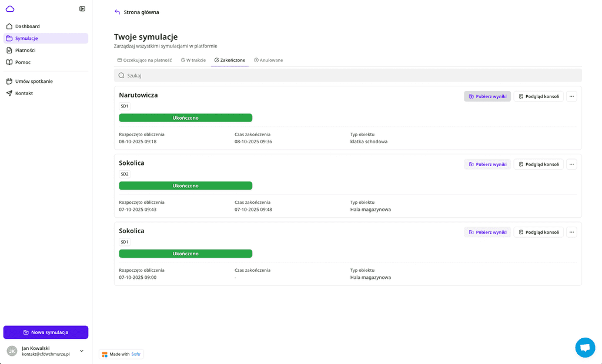Expand the Jan Kowalski account menu
Image resolution: width=602 pixels, height=364 pixels.
[x=82, y=351]
